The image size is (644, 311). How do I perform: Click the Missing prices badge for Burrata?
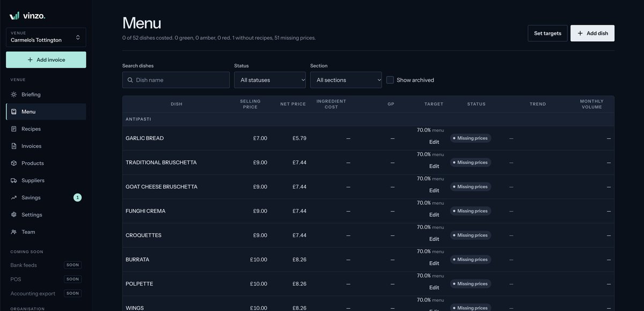coord(471,259)
